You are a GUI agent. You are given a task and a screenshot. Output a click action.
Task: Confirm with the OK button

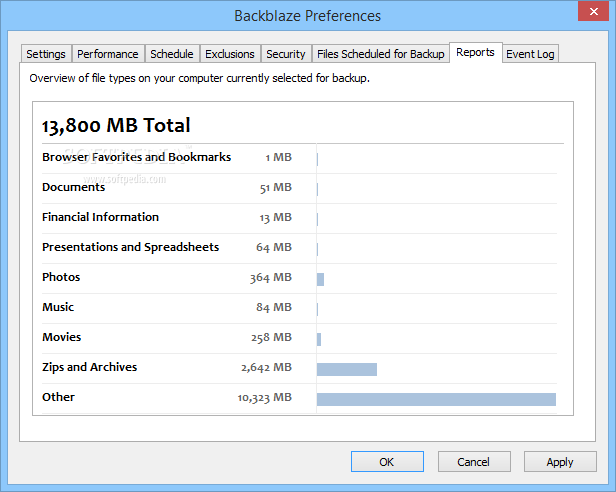pyautogui.click(x=387, y=462)
